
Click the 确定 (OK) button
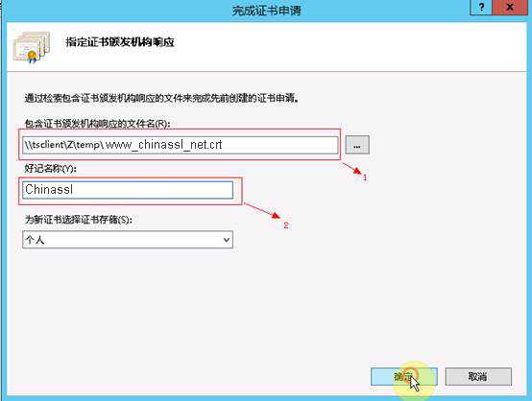[403, 377]
